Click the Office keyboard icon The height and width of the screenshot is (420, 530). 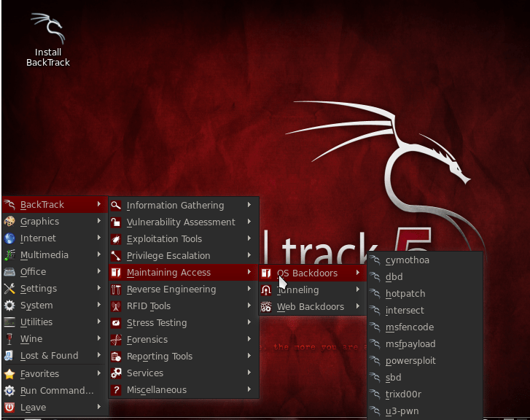9,272
